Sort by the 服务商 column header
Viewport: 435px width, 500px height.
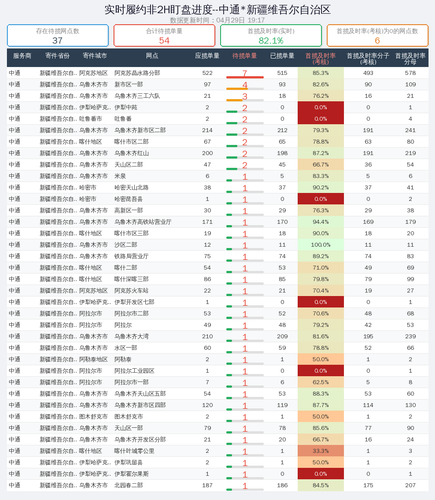(x=22, y=56)
